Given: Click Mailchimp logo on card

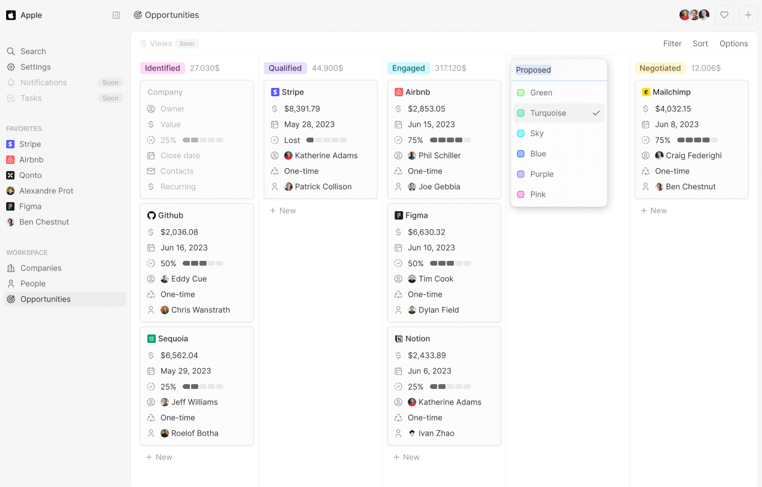Looking at the screenshot, I should [646, 92].
